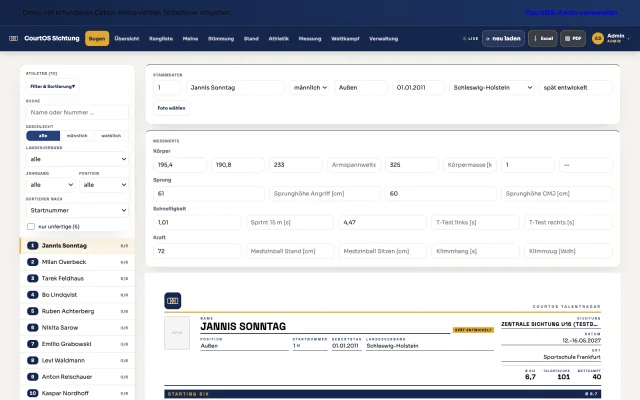Follow the 'CourtOS-Konto verwenden' link
This screenshot has height=400, width=640.
(571, 13)
